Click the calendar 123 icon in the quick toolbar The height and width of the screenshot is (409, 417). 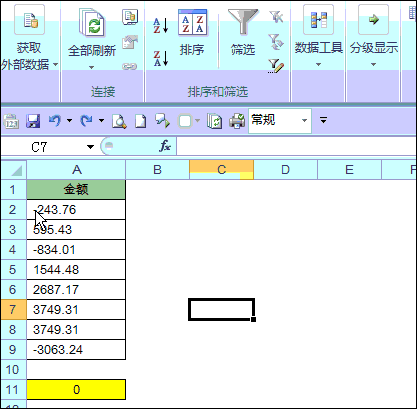(11, 121)
